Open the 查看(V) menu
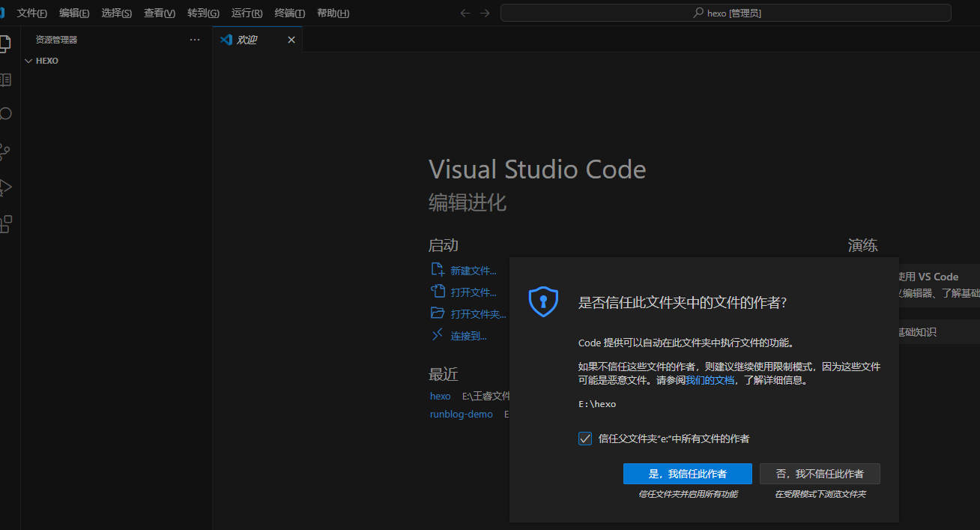This screenshot has height=530, width=980. (x=159, y=13)
